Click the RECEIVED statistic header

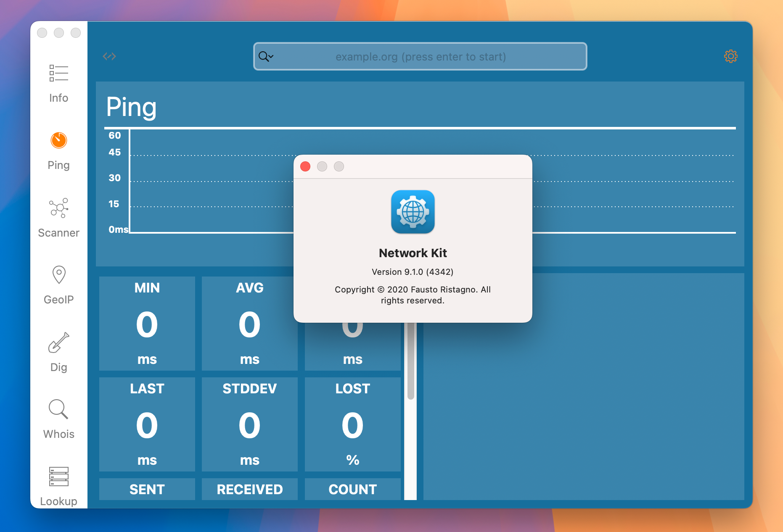click(250, 489)
